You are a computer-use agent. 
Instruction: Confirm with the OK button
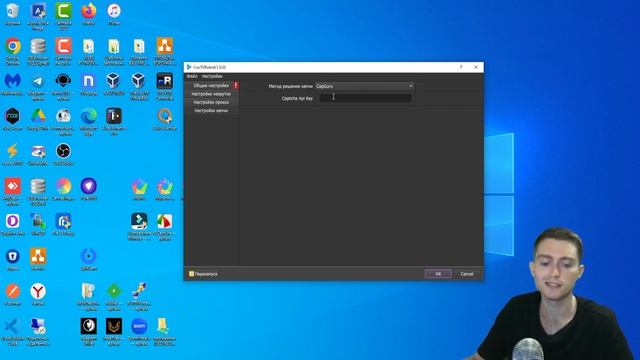tap(438, 274)
